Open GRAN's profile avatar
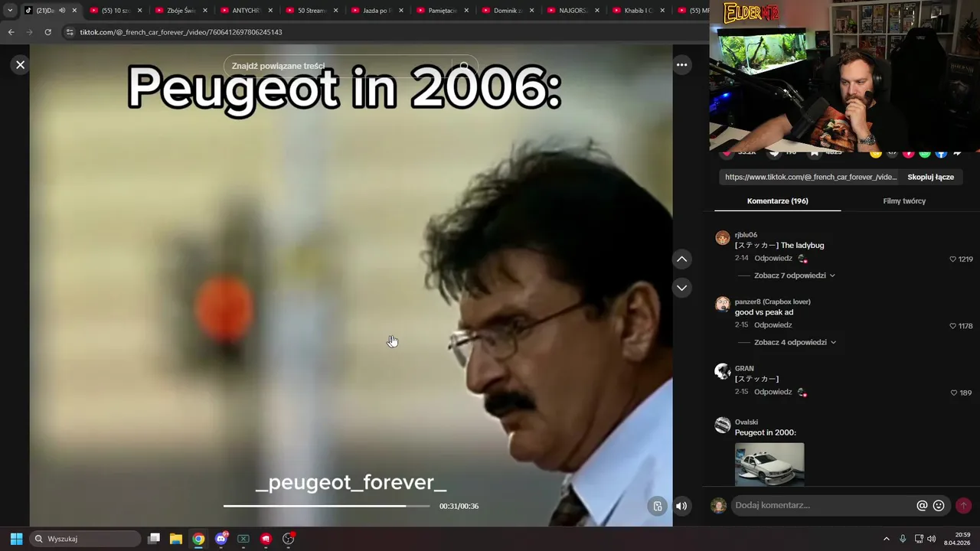 coord(722,371)
